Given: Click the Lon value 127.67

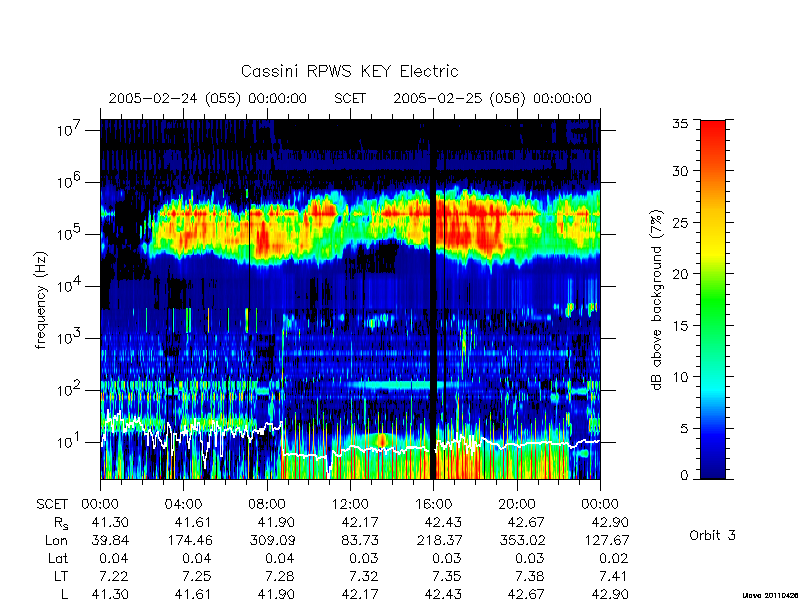Looking at the screenshot, I should click(607, 540).
